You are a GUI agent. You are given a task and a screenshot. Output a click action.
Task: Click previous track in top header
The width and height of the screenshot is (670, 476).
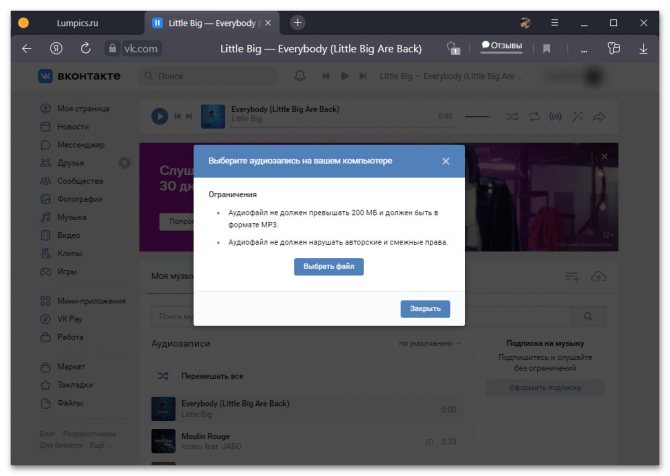[x=326, y=76]
